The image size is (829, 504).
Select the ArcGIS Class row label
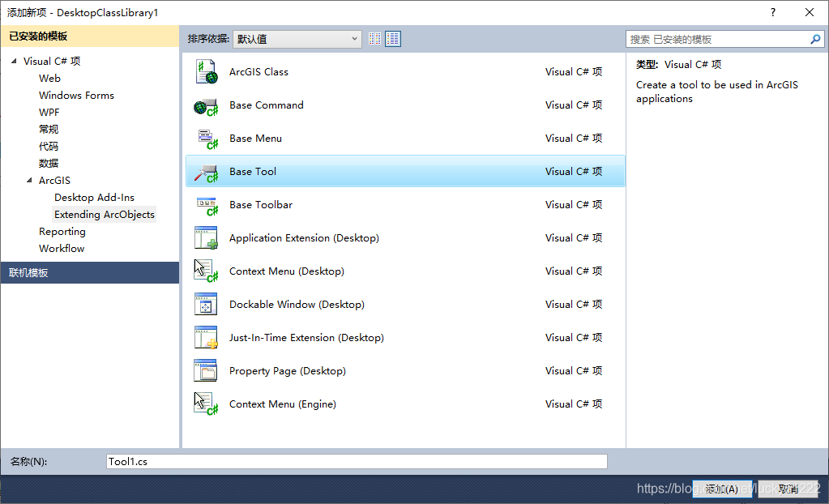point(259,72)
